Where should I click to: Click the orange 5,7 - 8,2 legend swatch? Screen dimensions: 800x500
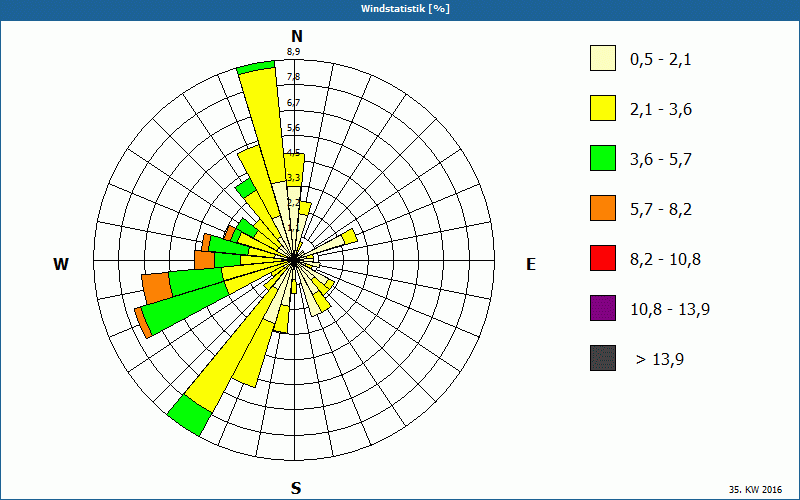[603, 208]
